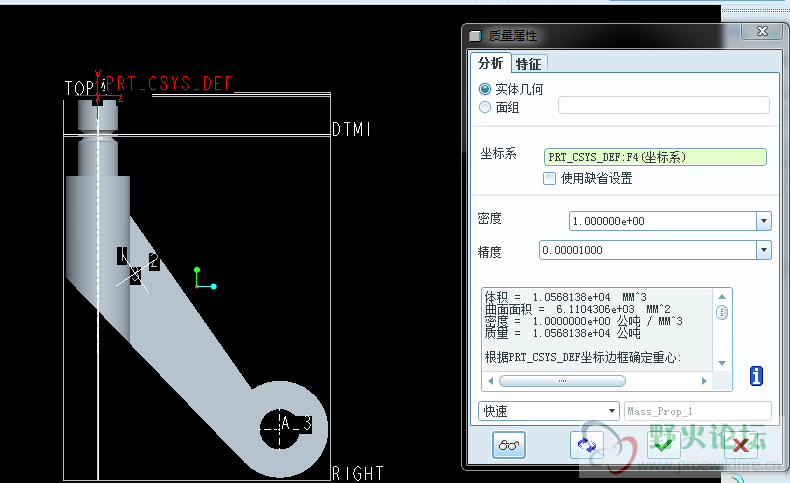Switch to the 特征 tab
This screenshot has height=483, width=790.
[x=528, y=64]
